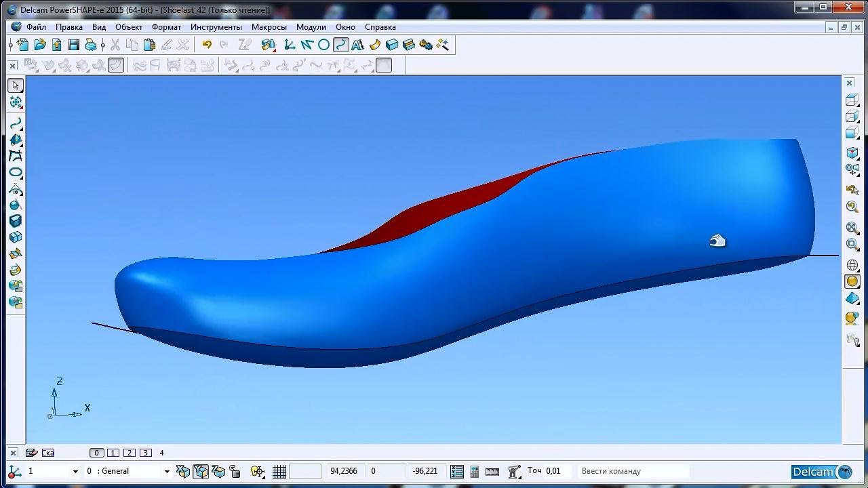Open a file with the folder icon

click(40, 45)
